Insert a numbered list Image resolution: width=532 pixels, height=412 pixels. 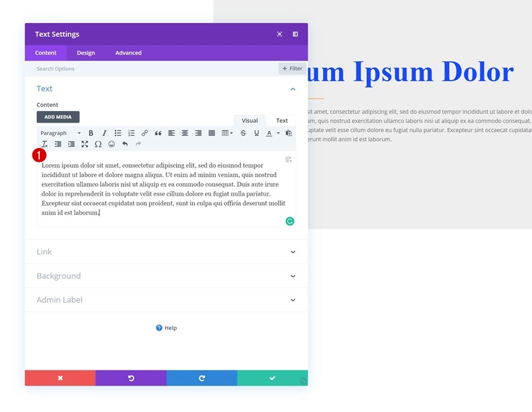(131, 133)
